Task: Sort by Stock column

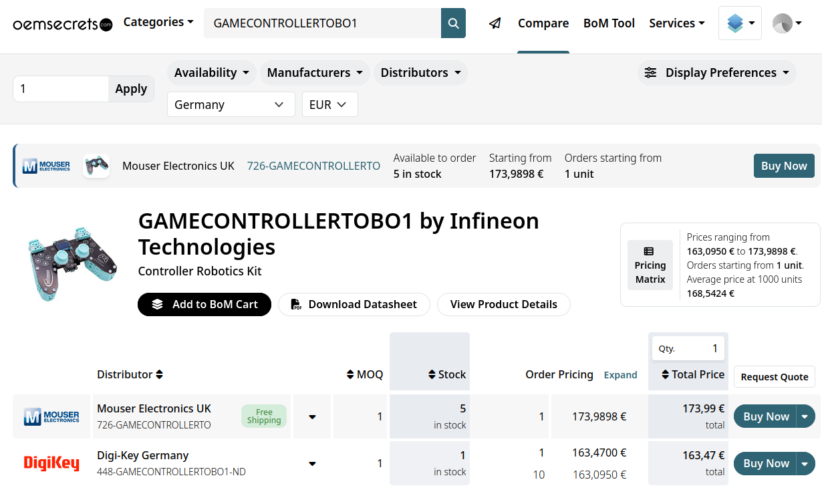Action: 447,374
